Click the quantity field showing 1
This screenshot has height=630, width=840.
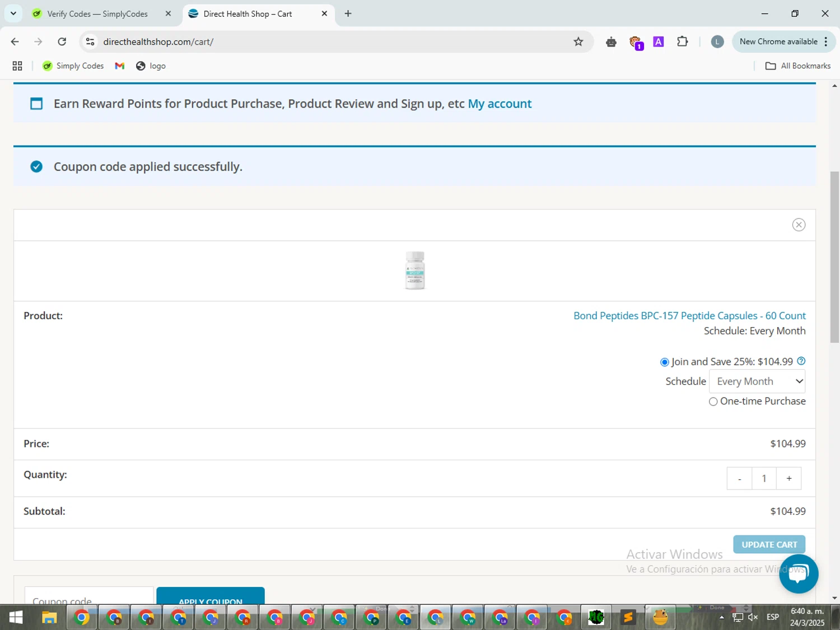pyautogui.click(x=764, y=479)
